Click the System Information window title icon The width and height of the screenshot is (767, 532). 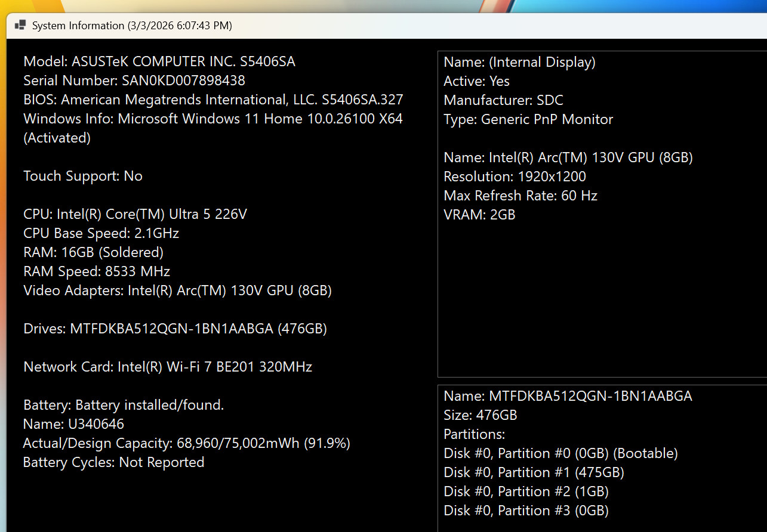point(20,26)
